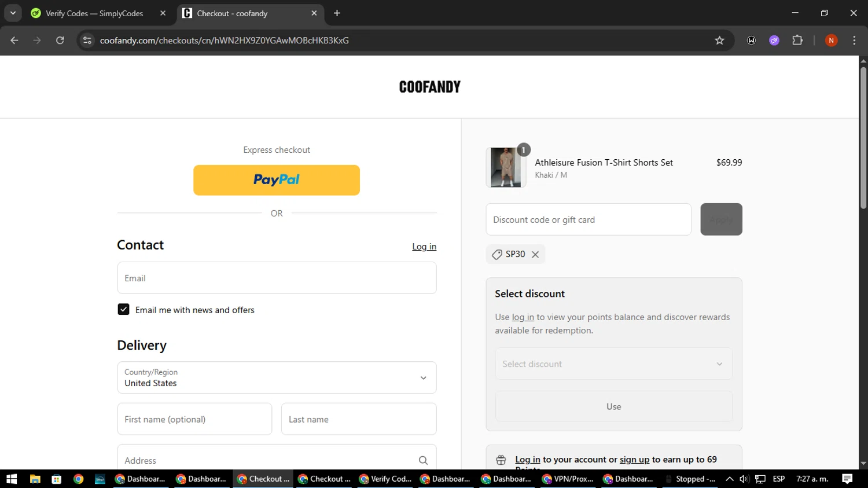Focus the First name (optional) field
The image size is (868, 488).
tap(194, 419)
